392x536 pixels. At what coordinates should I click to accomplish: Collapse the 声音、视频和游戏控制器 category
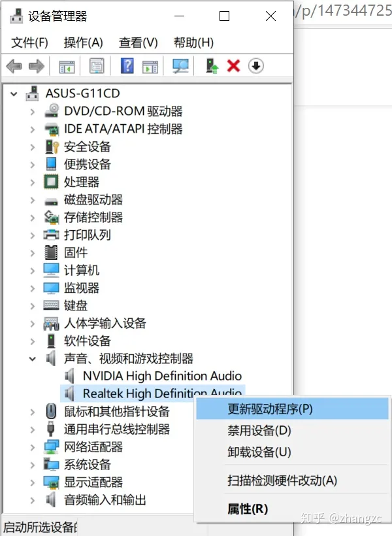32,359
